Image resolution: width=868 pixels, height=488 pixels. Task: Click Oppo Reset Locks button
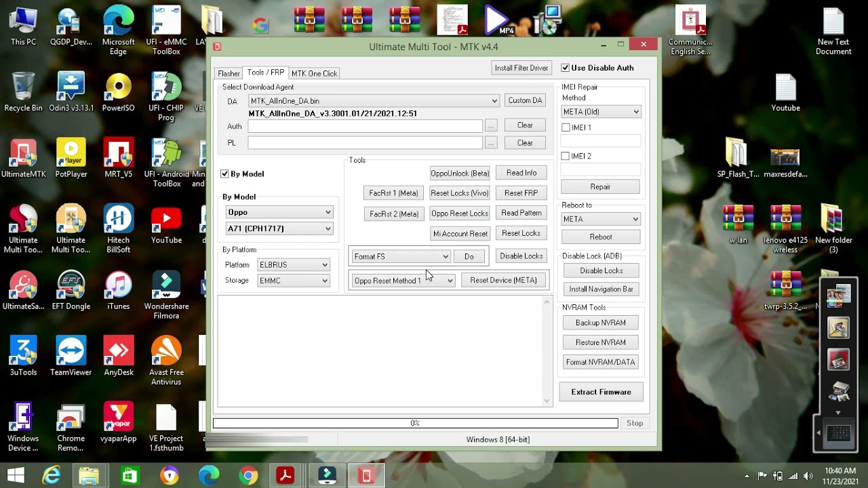[460, 213]
